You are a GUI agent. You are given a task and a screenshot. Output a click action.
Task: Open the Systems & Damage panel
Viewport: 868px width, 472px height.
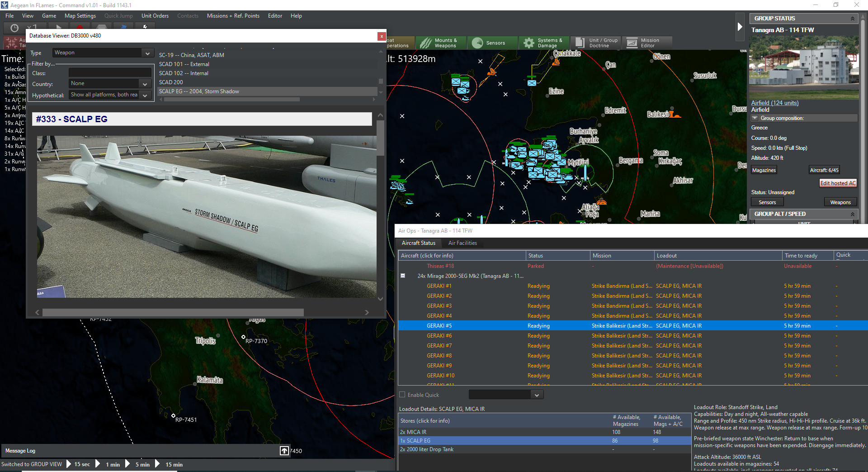click(x=544, y=43)
